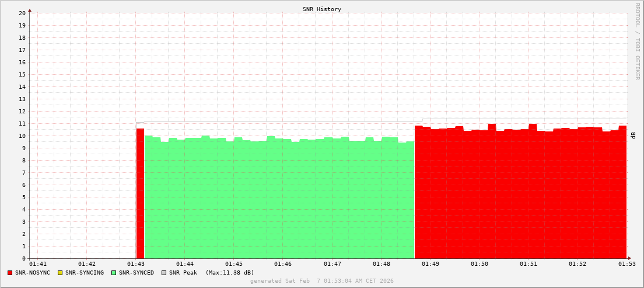This screenshot has width=644, height=288.
Task: Click the SNR-NOSYNC legend label text
Action: pyautogui.click(x=33, y=273)
